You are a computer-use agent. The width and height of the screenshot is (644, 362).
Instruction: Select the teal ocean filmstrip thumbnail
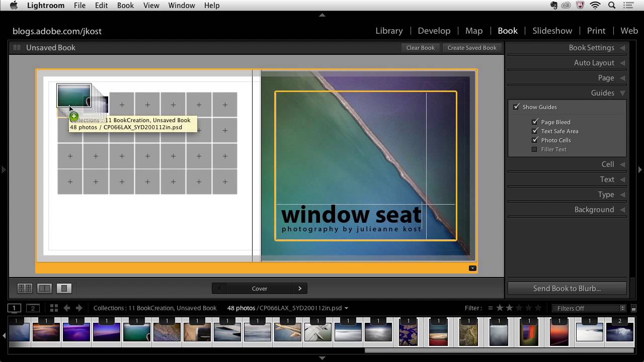click(137, 332)
